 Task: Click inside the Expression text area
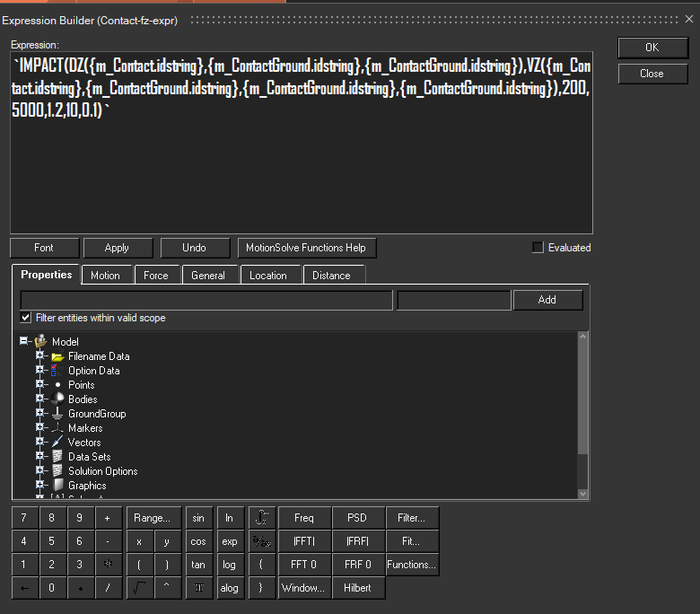pyautogui.click(x=302, y=143)
